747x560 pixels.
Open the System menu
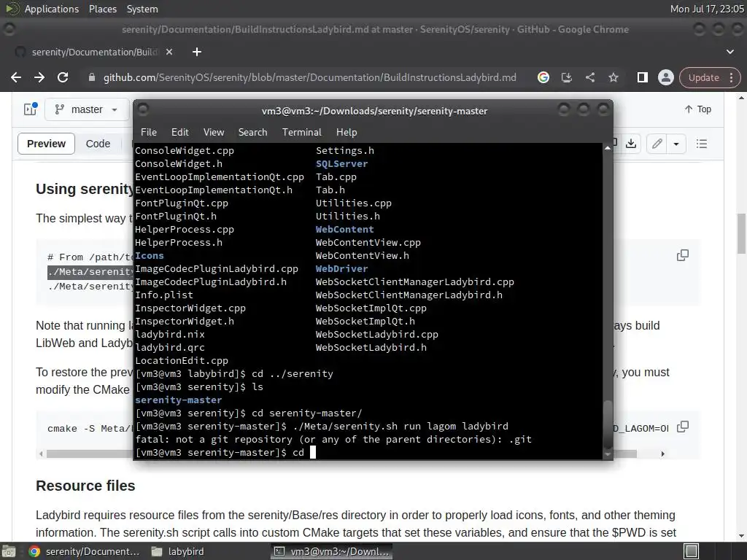coord(142,9)
